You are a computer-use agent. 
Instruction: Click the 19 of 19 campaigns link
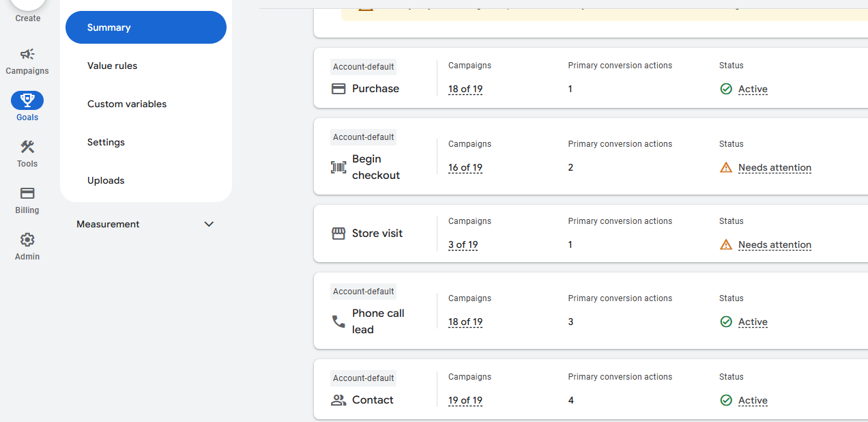[x=465, y=400]
